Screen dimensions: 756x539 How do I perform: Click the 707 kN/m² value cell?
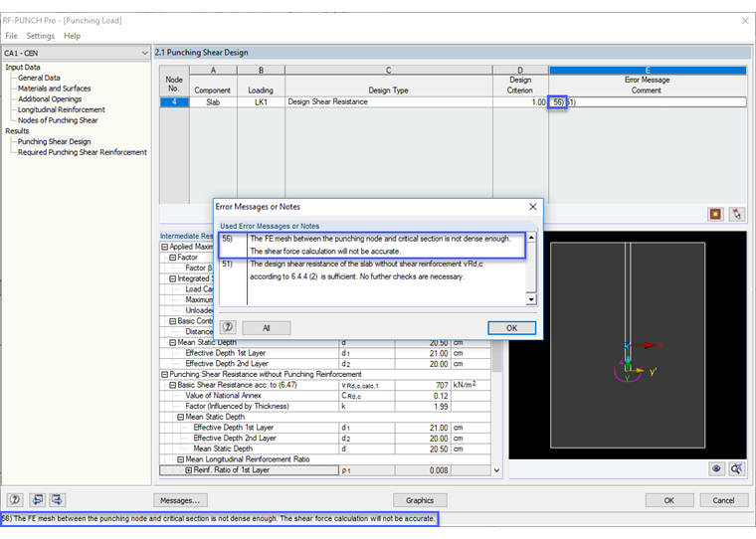(x=423, y=385)
